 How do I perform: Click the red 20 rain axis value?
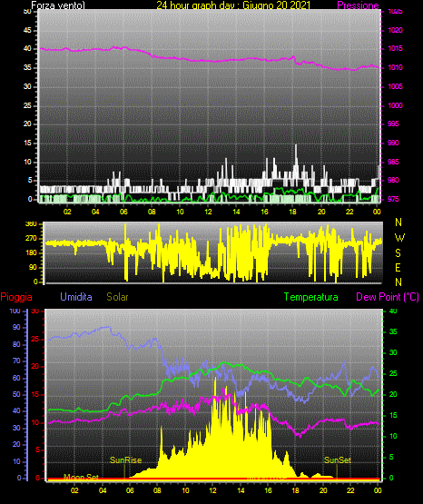tap(34, 367)
